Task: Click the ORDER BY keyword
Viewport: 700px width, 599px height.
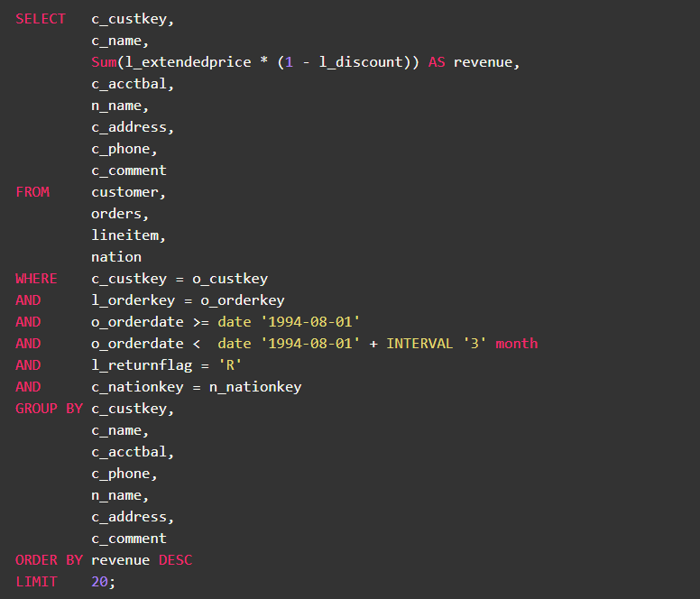Action: [49, 560]
